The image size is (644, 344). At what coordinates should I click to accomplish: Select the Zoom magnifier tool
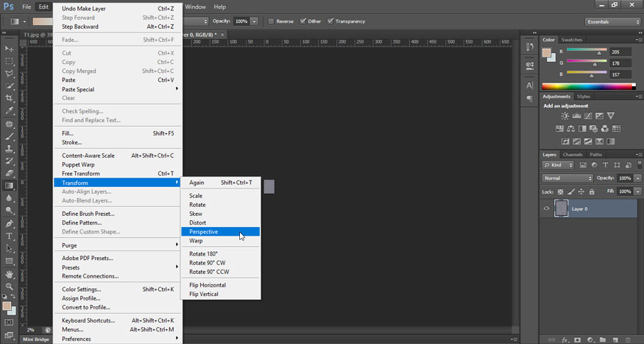click(10, 287)
